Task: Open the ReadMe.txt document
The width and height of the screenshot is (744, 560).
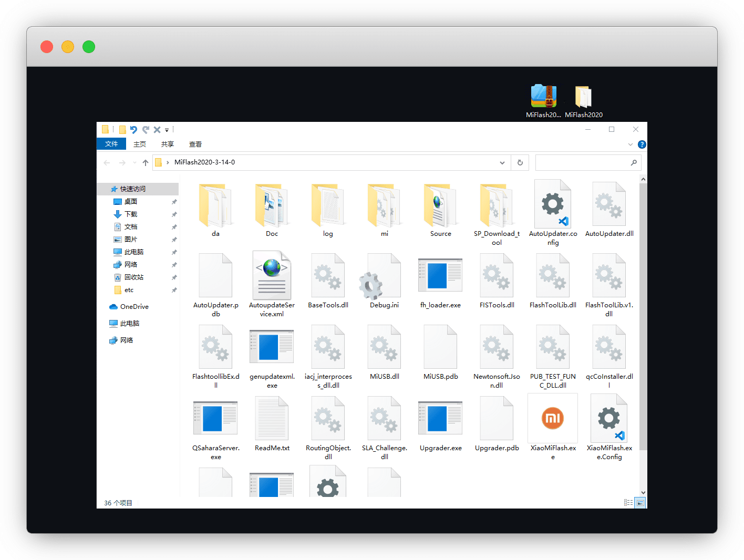Action: click(x=272, y=419)
